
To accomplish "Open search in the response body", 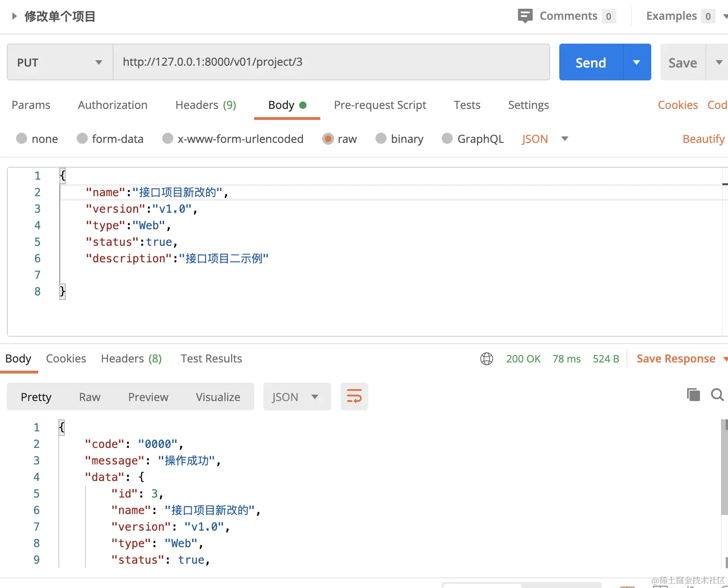I will (x=717, y=395).
